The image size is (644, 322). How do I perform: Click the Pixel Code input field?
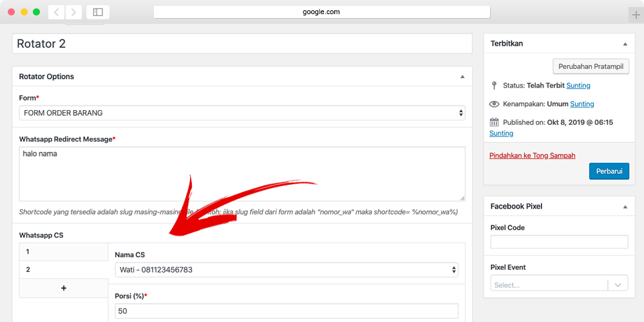(x=559, y=242)
